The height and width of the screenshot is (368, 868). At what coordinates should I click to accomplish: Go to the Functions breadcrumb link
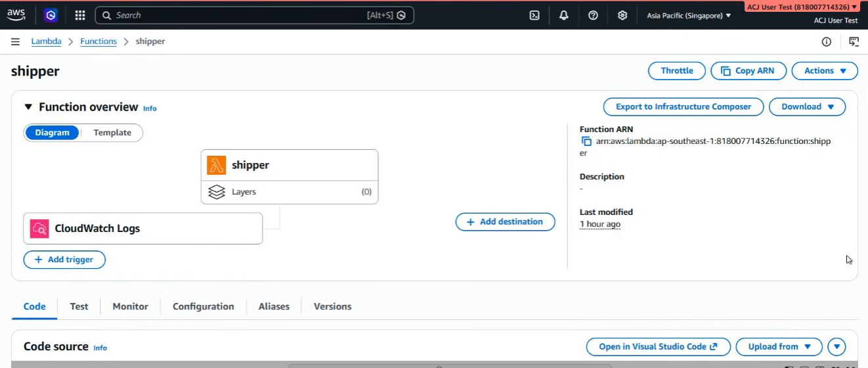point(98,41)
